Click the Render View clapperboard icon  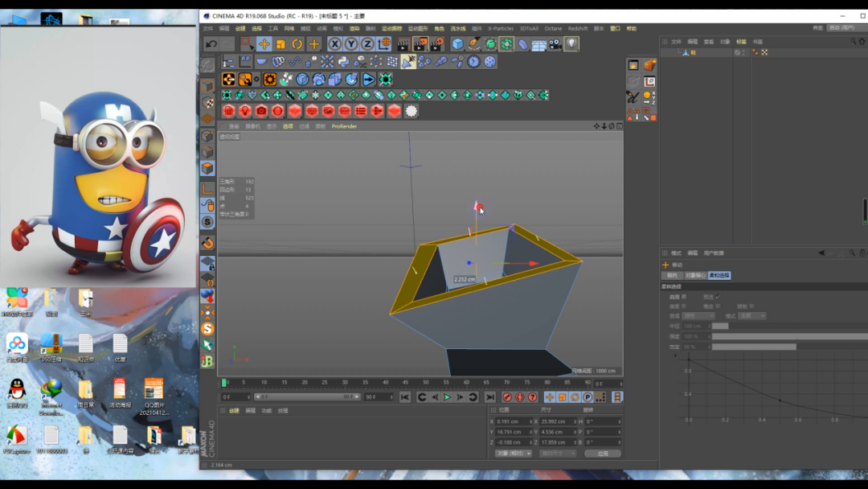403,43
